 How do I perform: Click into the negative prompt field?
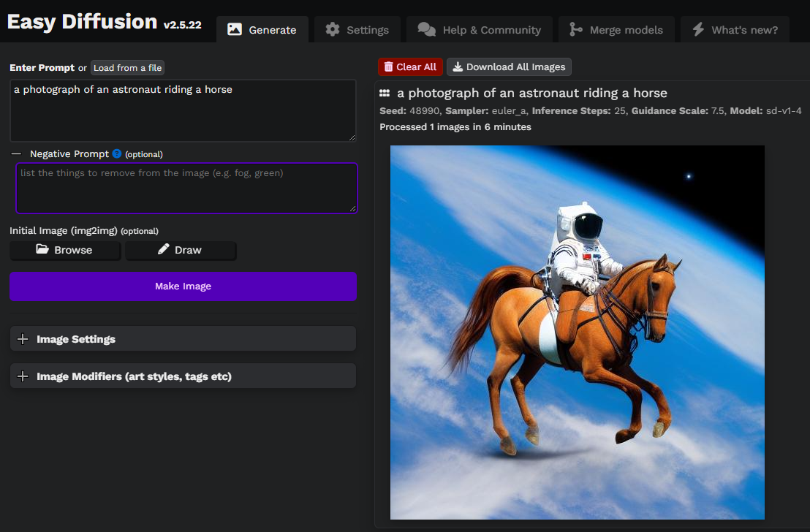[x=186, y=188]
